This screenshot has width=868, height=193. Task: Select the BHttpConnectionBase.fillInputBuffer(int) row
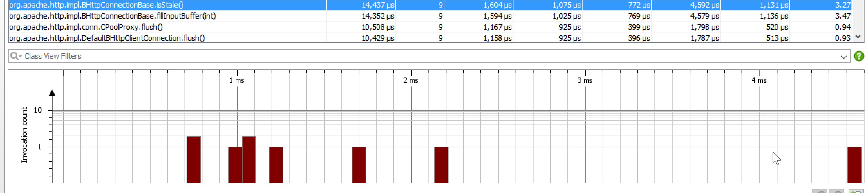430,16
